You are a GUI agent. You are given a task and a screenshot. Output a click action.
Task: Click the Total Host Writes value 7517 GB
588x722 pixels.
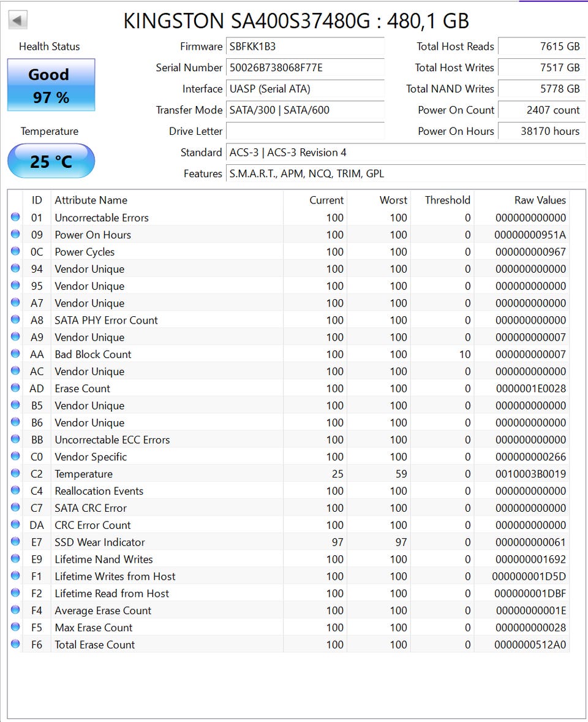pyautogui.click(x=542, y=67)
